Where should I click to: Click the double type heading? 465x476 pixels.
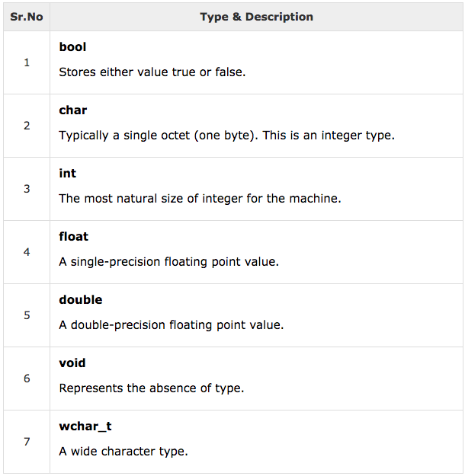click(x=81, y=300)
